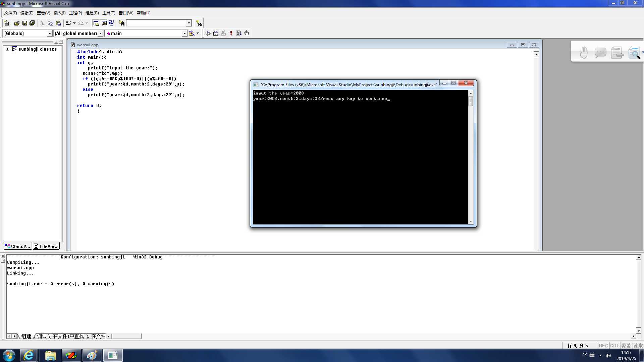Save the file with the floppy disk icon

tap(24, 23)
